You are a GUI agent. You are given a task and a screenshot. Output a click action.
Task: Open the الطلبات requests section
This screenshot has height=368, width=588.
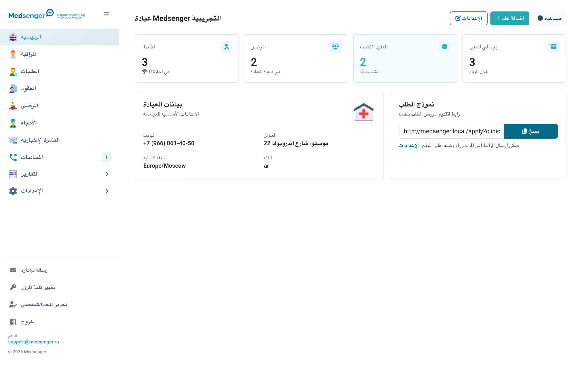tap(60, 72)
